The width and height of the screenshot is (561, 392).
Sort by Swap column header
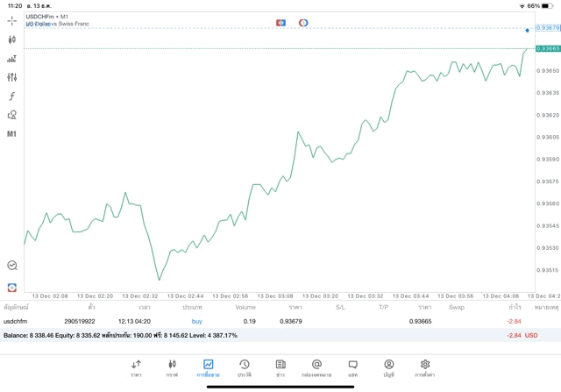(457, 307)
